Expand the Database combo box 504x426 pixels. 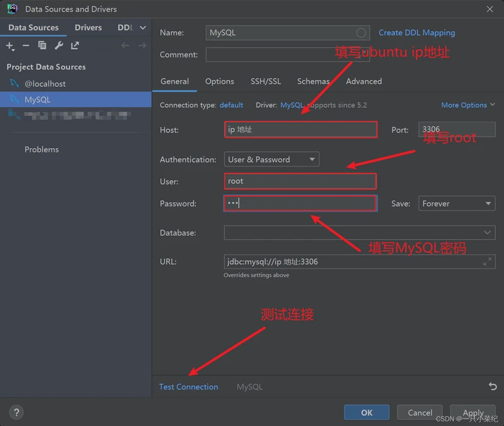[x=487, y=233]
